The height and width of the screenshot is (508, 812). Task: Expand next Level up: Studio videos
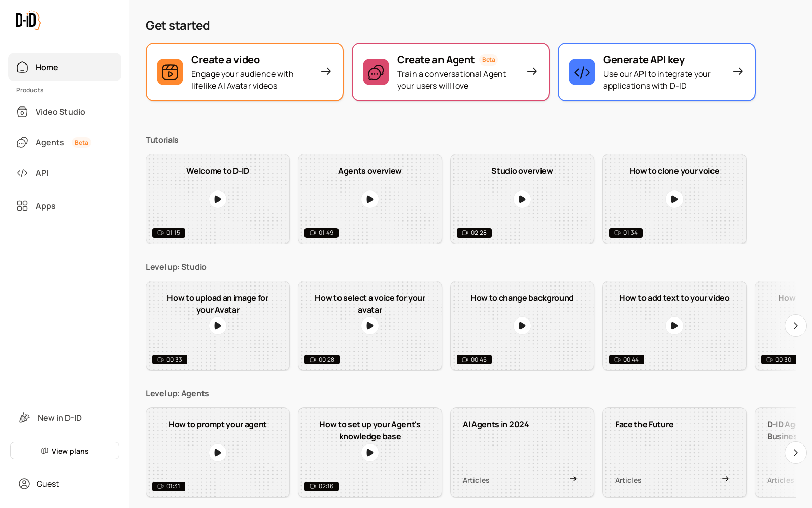click(x=796, y=326)
